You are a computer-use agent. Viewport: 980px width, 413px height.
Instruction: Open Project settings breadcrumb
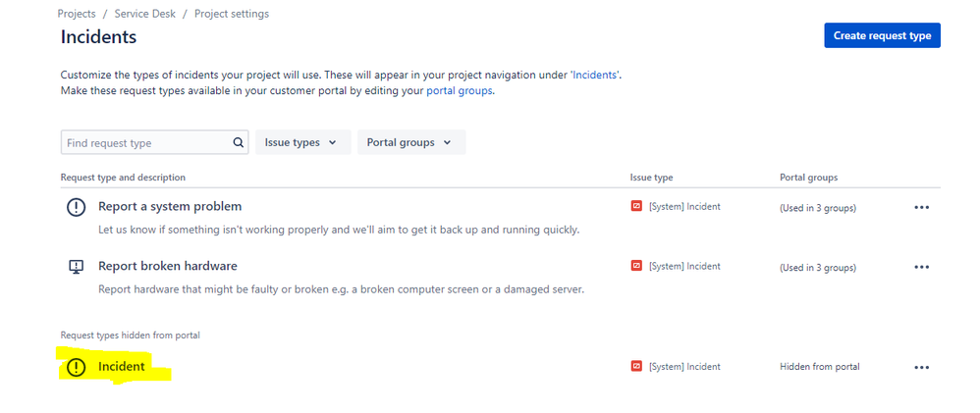pos(232,13)
